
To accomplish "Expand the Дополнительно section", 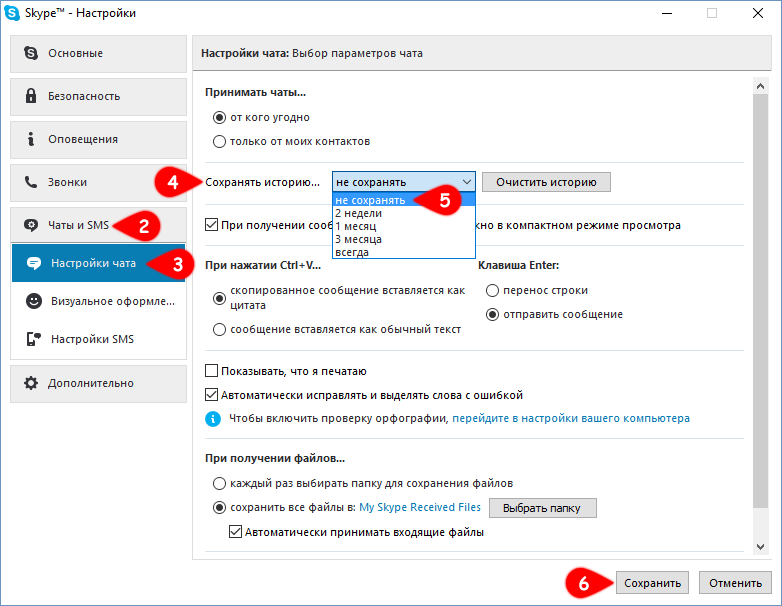I will click(x=98, y=384).
